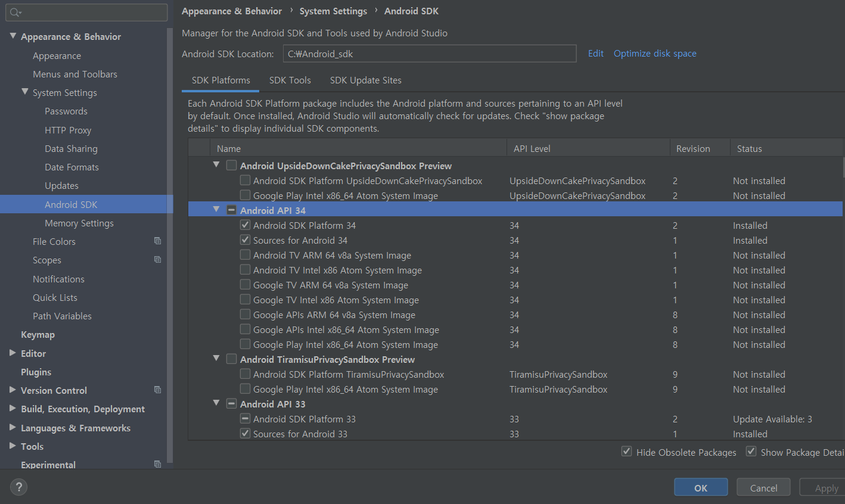This screenshot has width=845, height=504.
Task: Click project-level icon beside Scopes
Action: tap(157, 259)
